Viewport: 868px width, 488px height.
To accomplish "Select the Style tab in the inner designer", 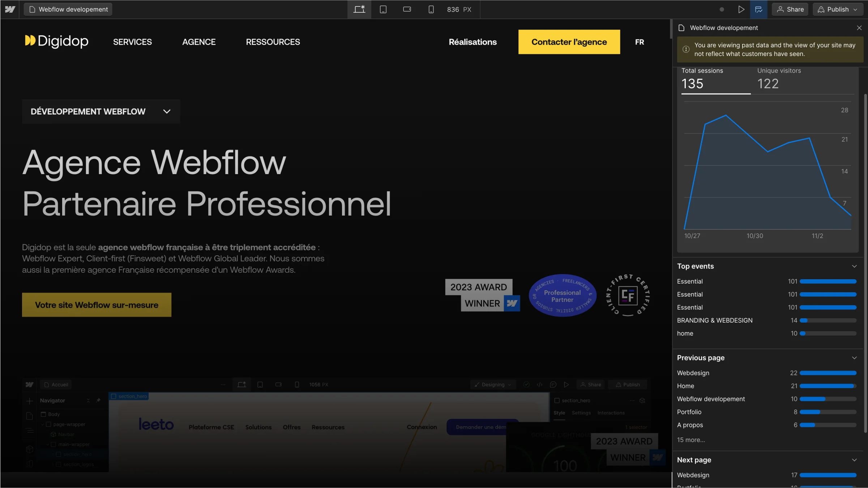I will (x=559, y=413).
